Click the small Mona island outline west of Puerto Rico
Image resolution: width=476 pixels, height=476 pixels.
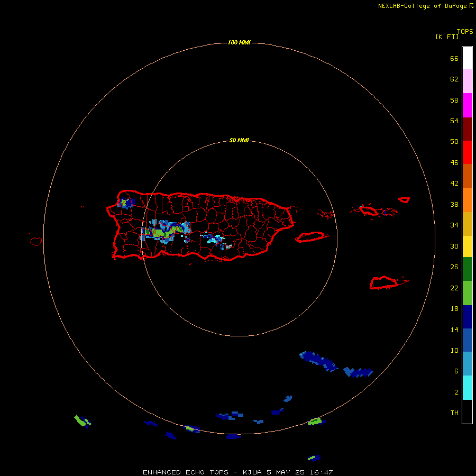pyautogui.click(x=36, y=241)
